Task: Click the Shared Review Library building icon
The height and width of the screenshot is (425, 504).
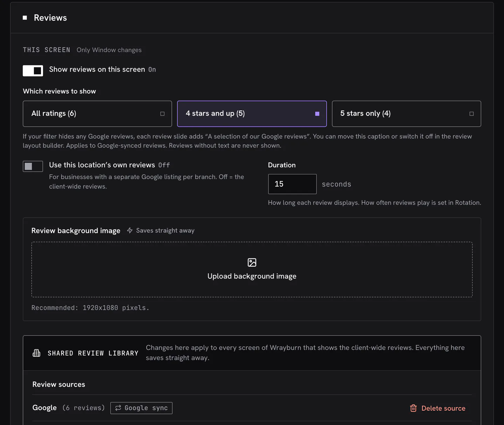Action: [x=36, y=353]
